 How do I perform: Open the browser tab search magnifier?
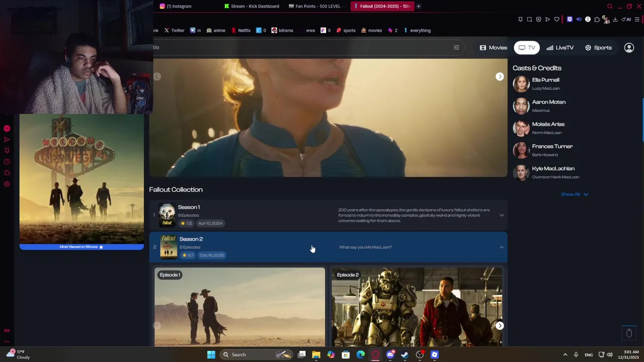pos(610,7)
